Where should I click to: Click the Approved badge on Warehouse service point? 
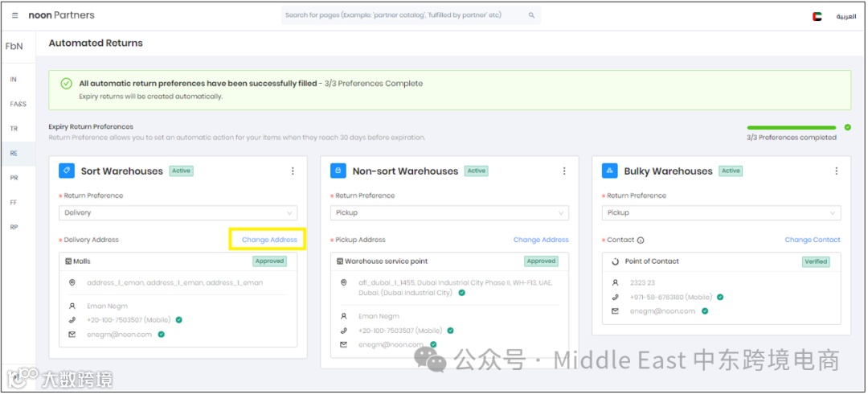[541, 261]
